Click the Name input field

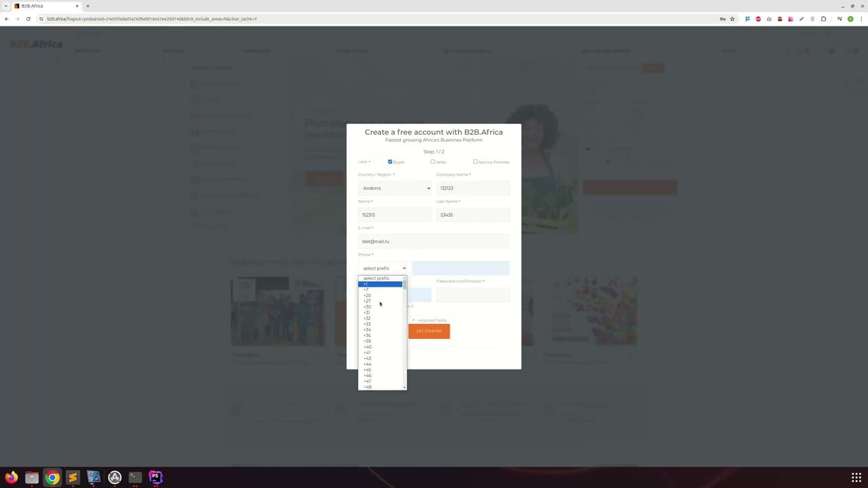click(x=395, y=215)
